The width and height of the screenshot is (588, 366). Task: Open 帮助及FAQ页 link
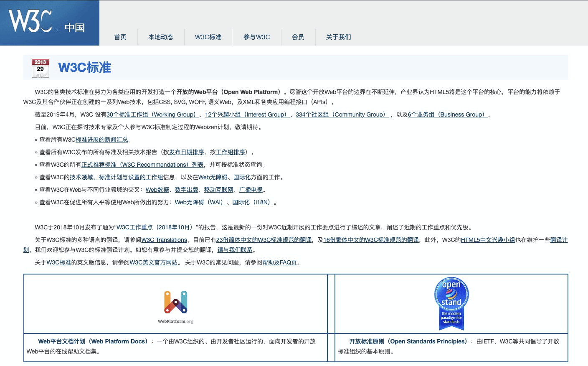[x=280, y=262]
